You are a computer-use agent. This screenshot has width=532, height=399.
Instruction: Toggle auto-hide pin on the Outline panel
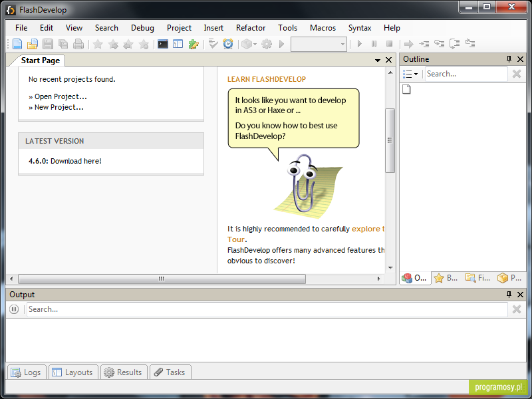pyautogui.click(x=509, y=59)
